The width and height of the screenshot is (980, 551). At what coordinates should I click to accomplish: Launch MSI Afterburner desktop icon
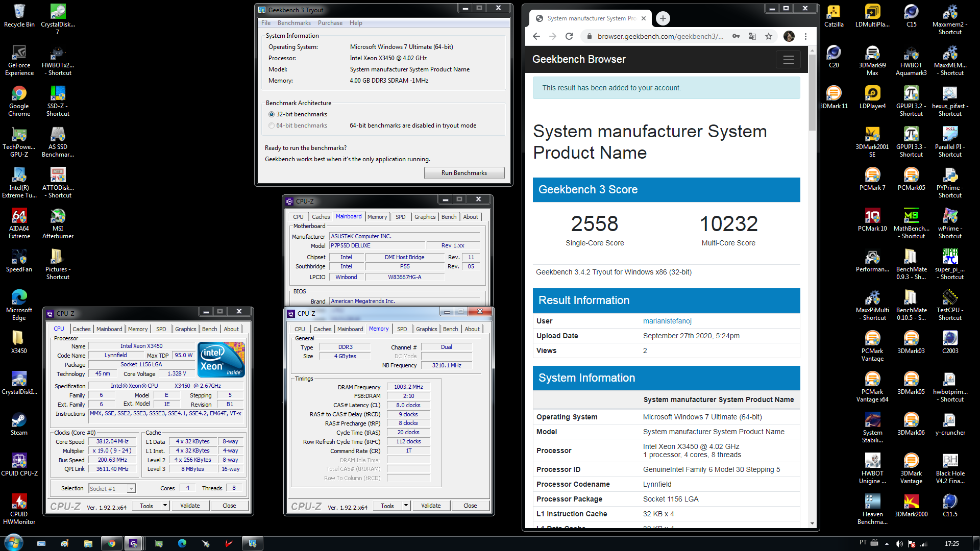(58, 223)
